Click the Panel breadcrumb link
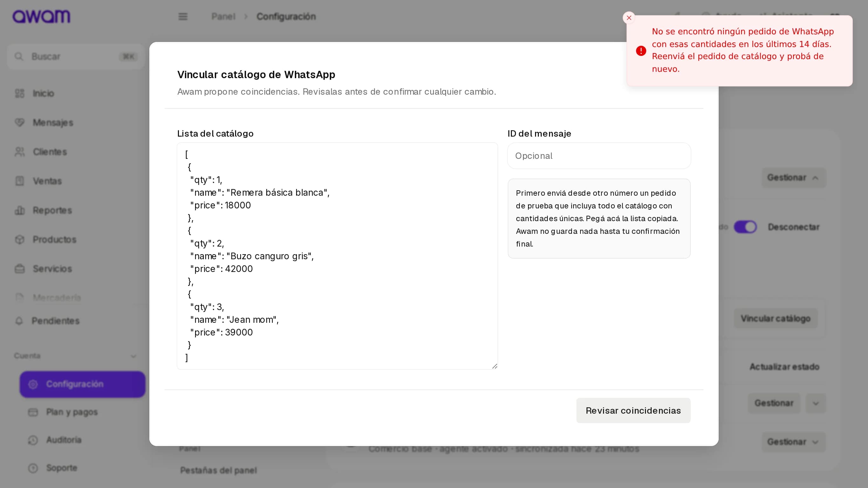Screen dimensions: 868x488 pyautogui.click(x=223, y=17)
